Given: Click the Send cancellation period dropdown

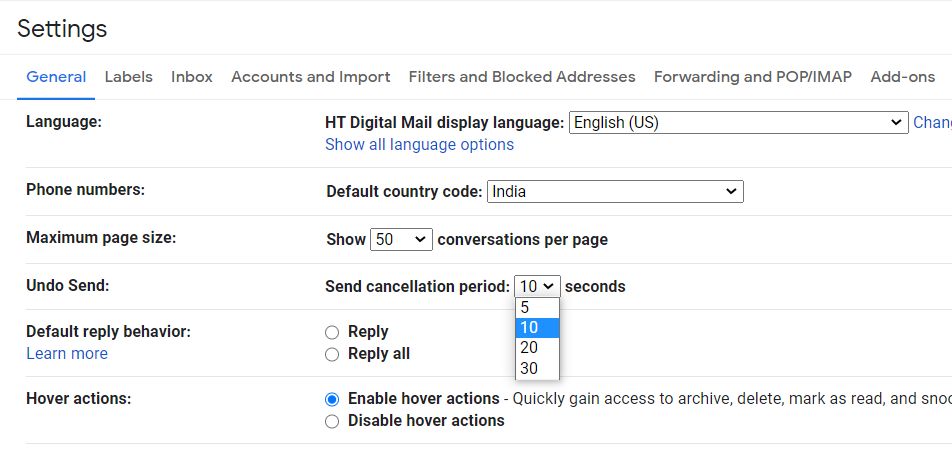Looking at the screenshot, I should (x=537, y=286).
